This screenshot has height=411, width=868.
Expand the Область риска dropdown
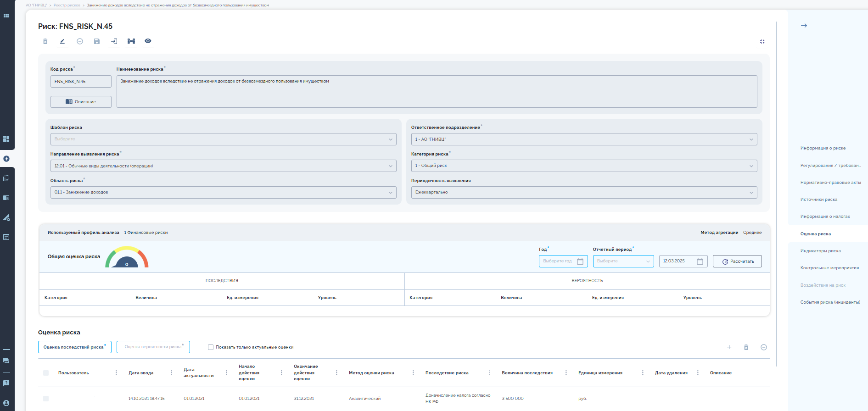point(223,192)
